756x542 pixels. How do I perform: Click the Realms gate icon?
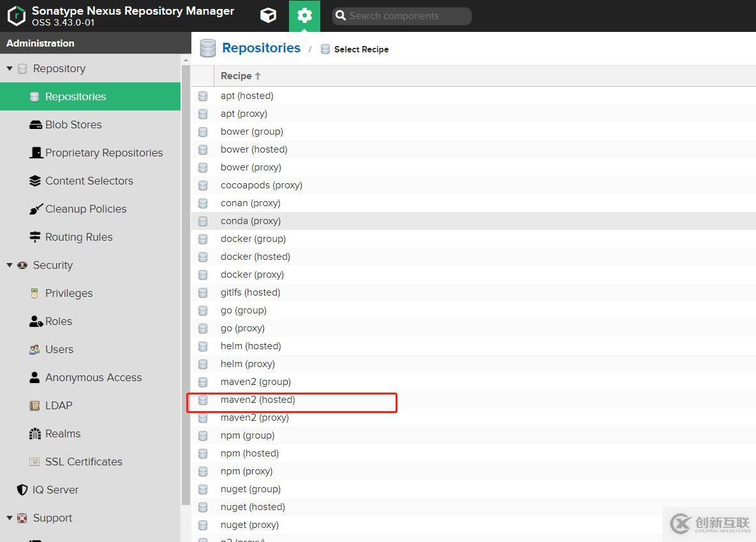point(35,433)
